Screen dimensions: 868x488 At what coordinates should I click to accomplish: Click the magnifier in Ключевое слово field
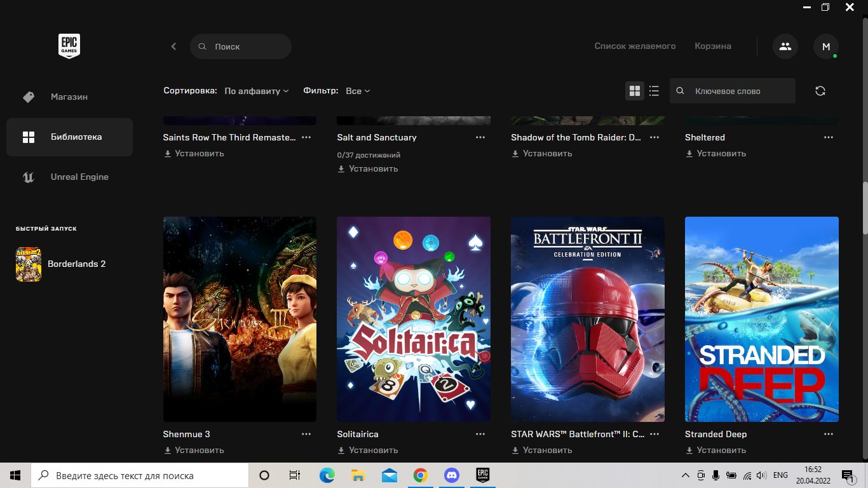[x=680, y=91]
